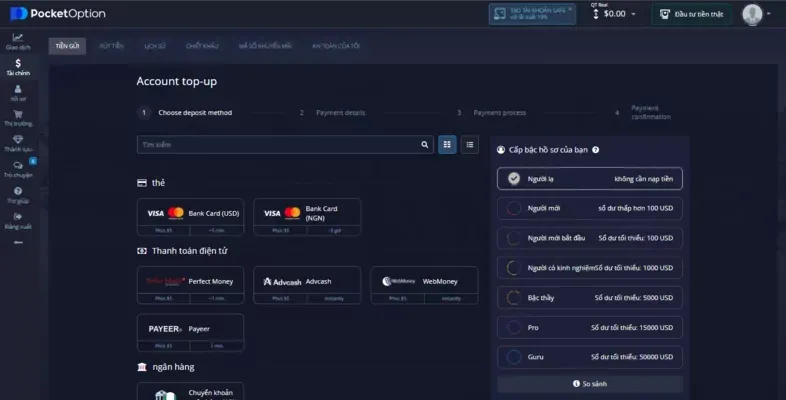
Task: Expand the avatar menu arrow
Action: (769, 14)
